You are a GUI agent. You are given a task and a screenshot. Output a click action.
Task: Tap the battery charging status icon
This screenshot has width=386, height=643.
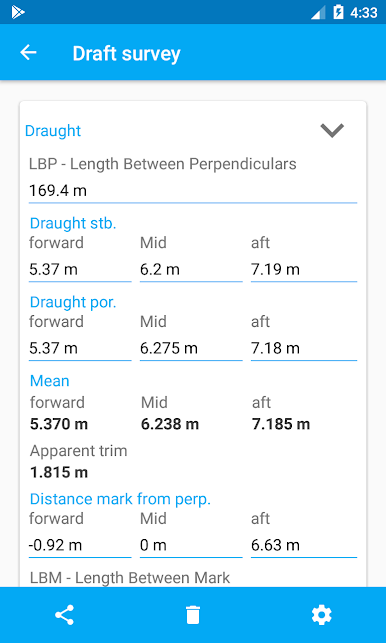click(x=338, y=12)
